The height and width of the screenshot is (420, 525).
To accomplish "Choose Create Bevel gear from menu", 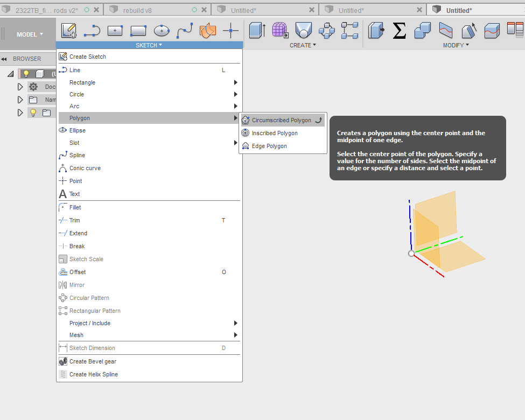I will [93, 361].
